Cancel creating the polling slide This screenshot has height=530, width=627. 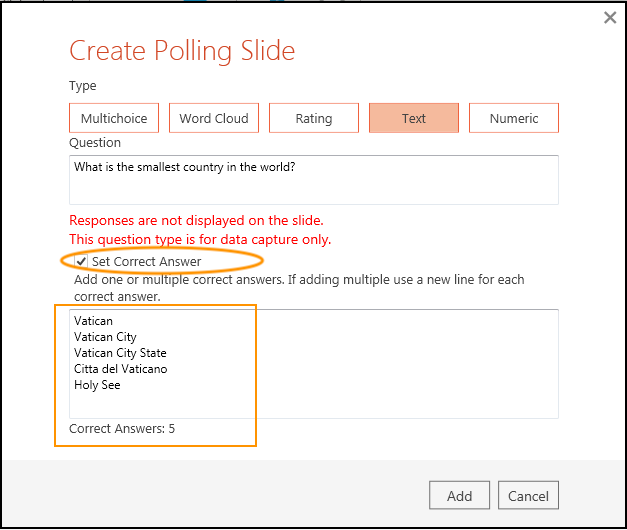click(528, 495)
